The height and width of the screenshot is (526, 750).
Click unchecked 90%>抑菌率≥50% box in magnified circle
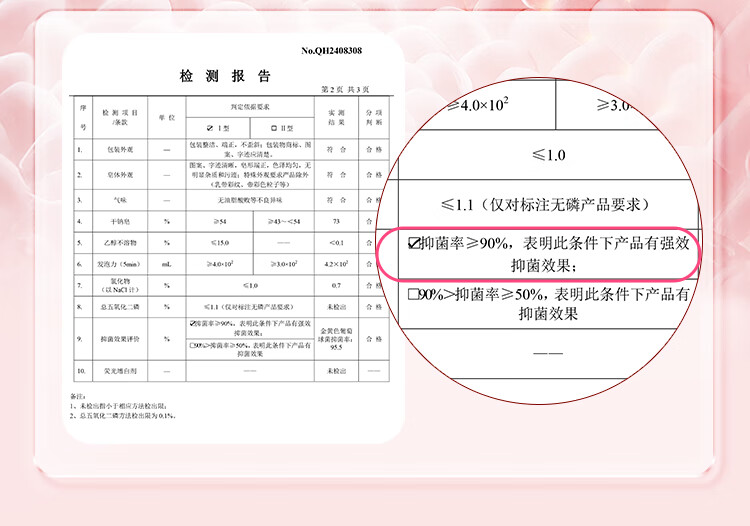(x=413, y=294)
